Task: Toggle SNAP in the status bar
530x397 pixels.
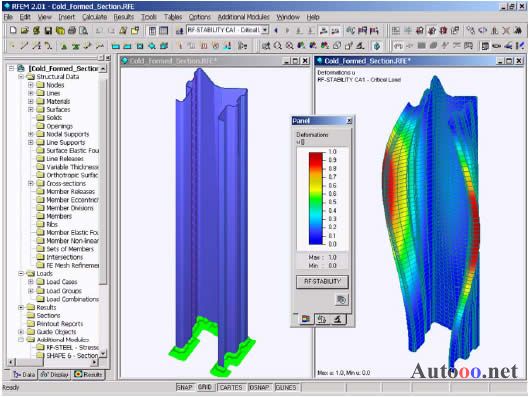Action: click(x=185, y=387)
